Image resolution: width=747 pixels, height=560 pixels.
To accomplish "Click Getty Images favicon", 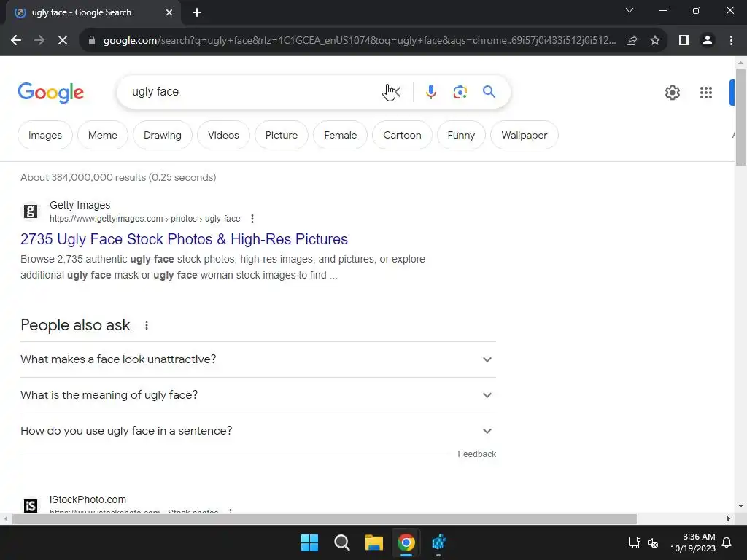I will 31,211.
